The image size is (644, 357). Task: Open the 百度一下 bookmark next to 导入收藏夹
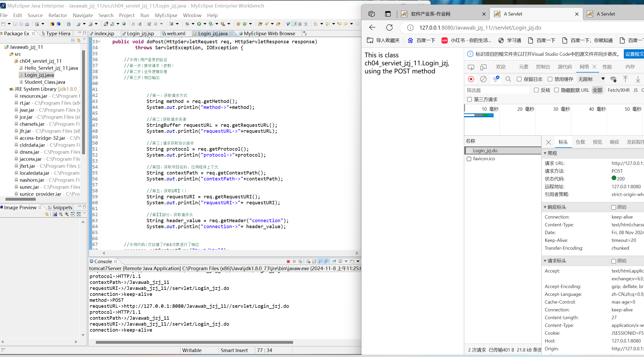pyautogui.click(x=422, y=40)
